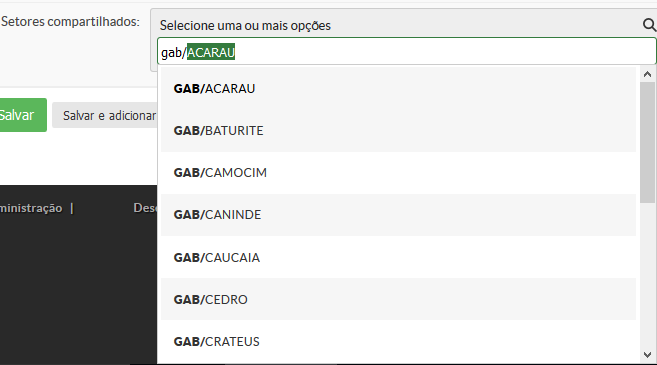Click the scrollbar track below the thumb
Screen dimensions: 657x365
click(647, 276)
